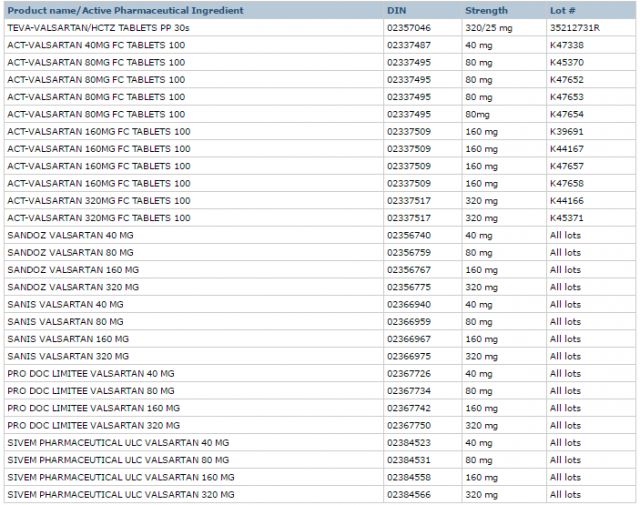
Task: Select 'SANIS VALSARTAN 160 MG' product name
Action: (68, 339)
